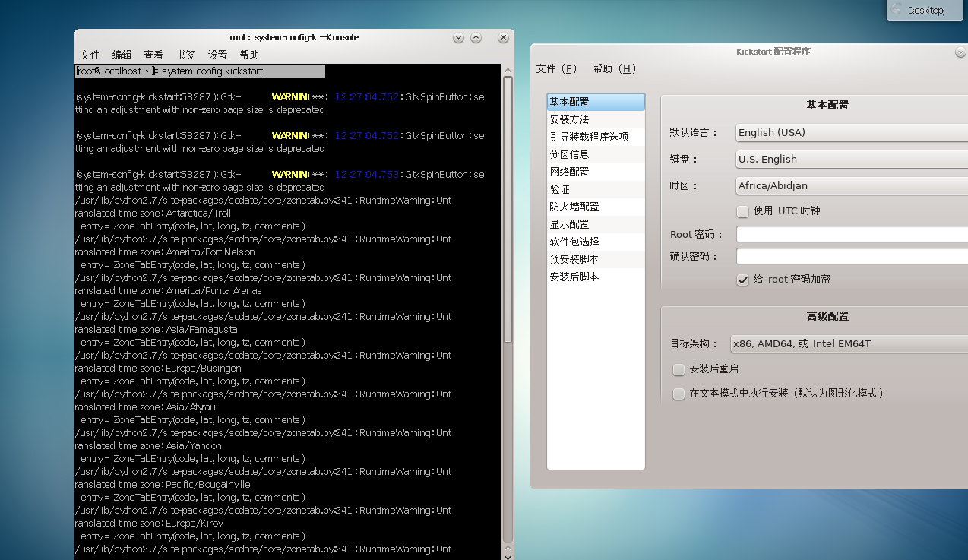Click the Asia/Yangon line in terminal
The width and height of the screenshot is (968, 560).
point(148,446)
